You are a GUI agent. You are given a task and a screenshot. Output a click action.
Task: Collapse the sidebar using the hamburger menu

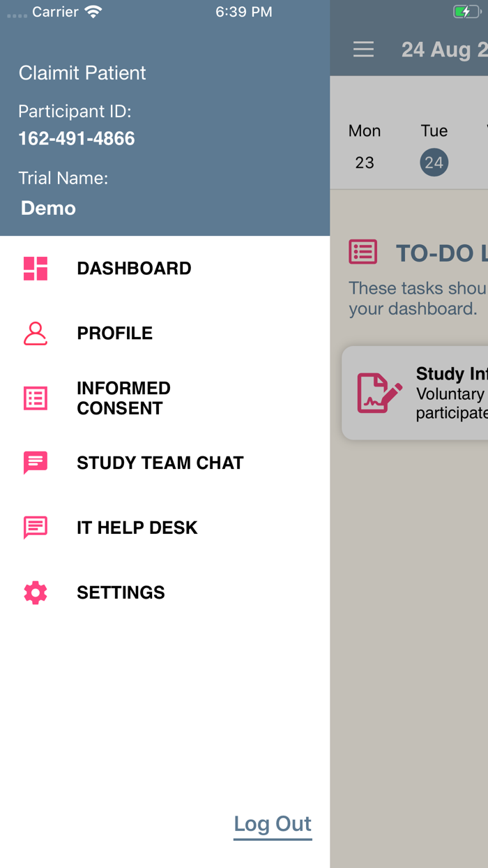[x=363, y=50]
